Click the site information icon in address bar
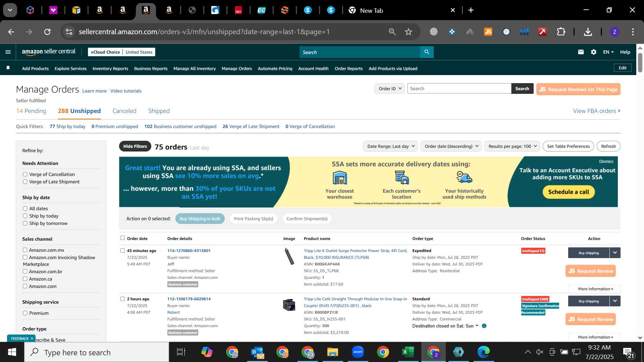 [x=69, y=32]
